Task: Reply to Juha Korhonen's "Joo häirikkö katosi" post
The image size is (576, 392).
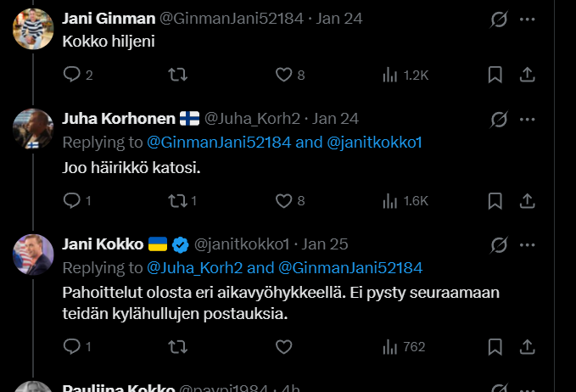Action: pyautogui.click(x=71, y=201)
